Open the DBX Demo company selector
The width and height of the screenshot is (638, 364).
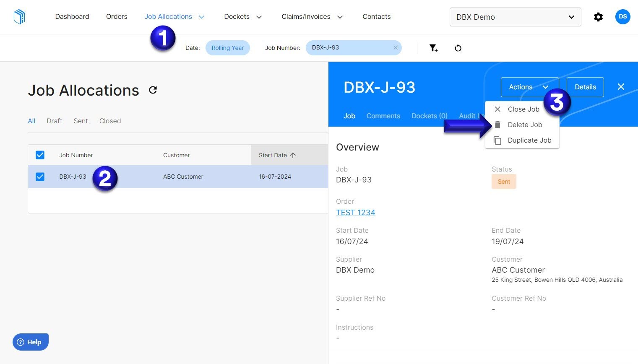point(515,17)
